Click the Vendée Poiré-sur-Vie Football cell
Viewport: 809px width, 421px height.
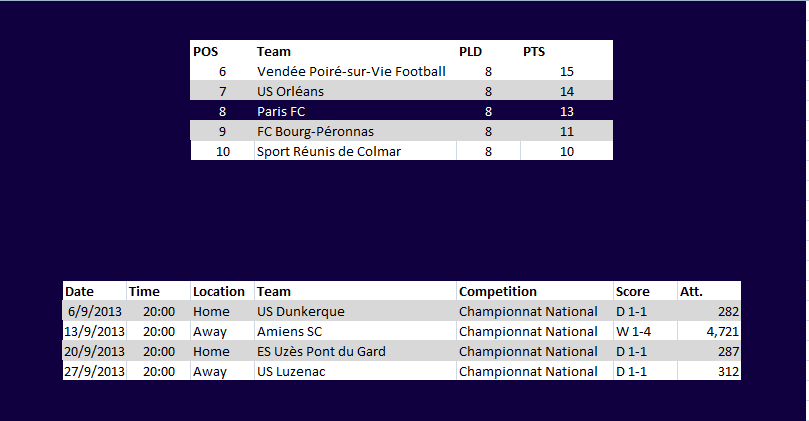click(355, 71)
